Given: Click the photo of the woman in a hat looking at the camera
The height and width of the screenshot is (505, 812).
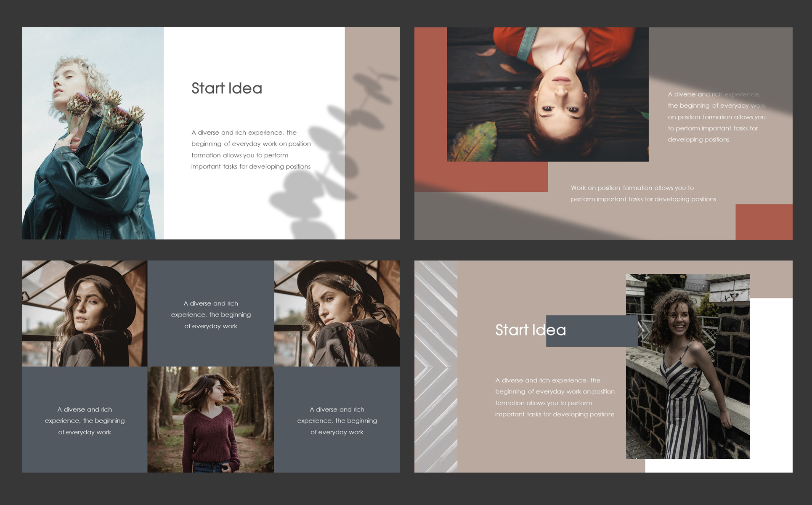Looking at the screenshot, I should pyautogui.click(x=85, y=314).
